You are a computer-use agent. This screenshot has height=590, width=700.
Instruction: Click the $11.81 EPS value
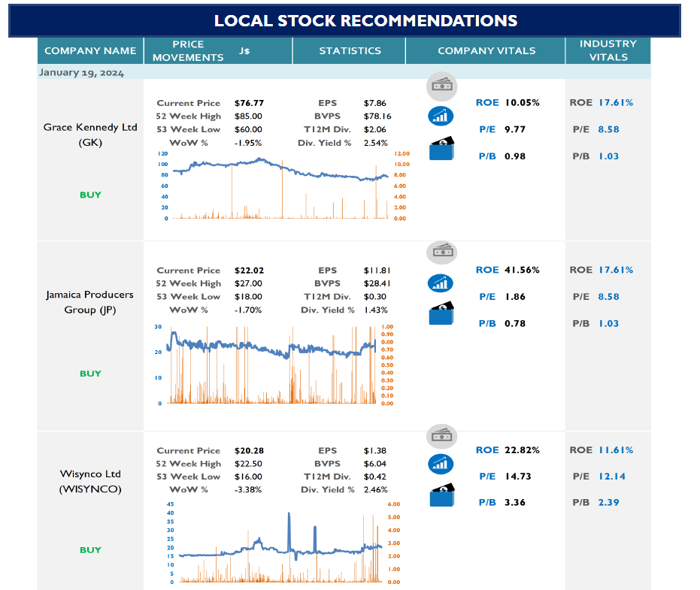point(377,271)
